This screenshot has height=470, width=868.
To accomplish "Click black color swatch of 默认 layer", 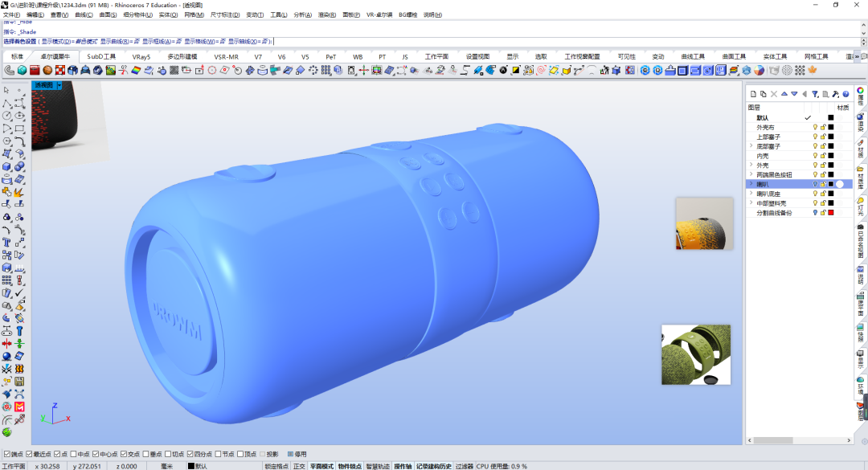I will (x=830, y=117).
